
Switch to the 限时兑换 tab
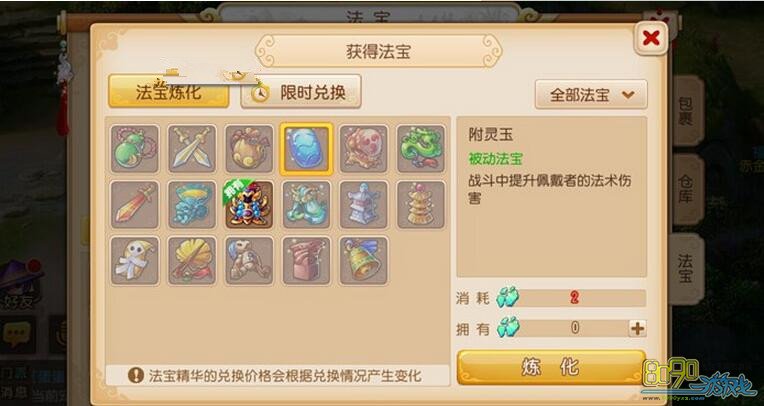(301, 91)
